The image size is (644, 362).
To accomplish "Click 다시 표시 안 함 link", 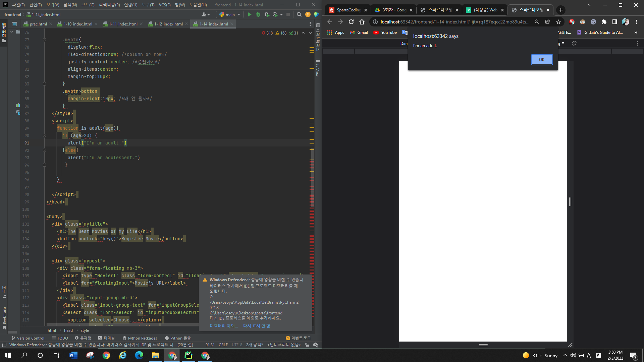I will point(257,326).
